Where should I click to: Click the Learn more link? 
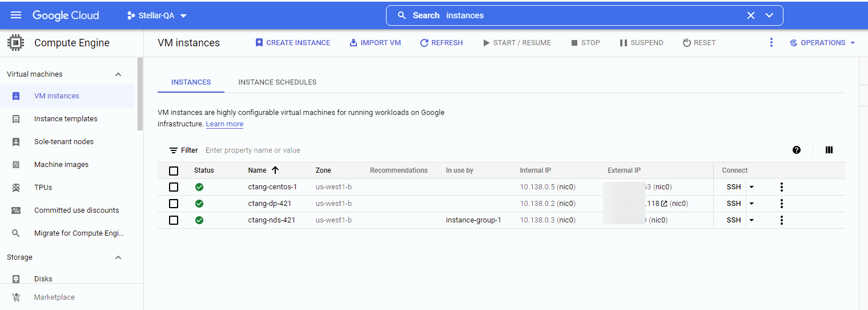(x=224, y=124)
